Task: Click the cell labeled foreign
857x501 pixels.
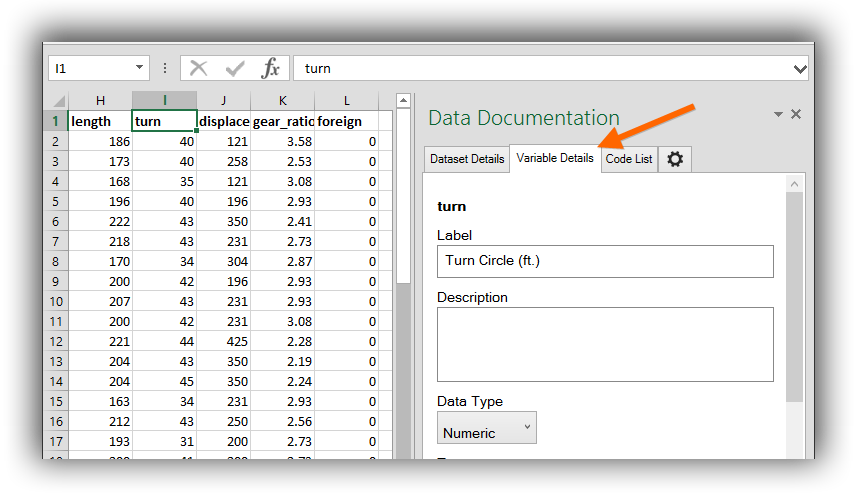Action: pos(347,121)
